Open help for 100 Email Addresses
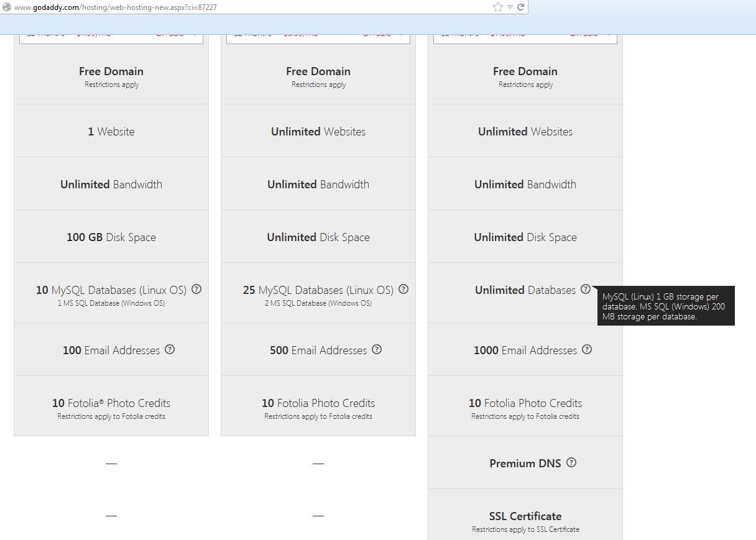This screenshot has width=756, height=540. point(170,349)
